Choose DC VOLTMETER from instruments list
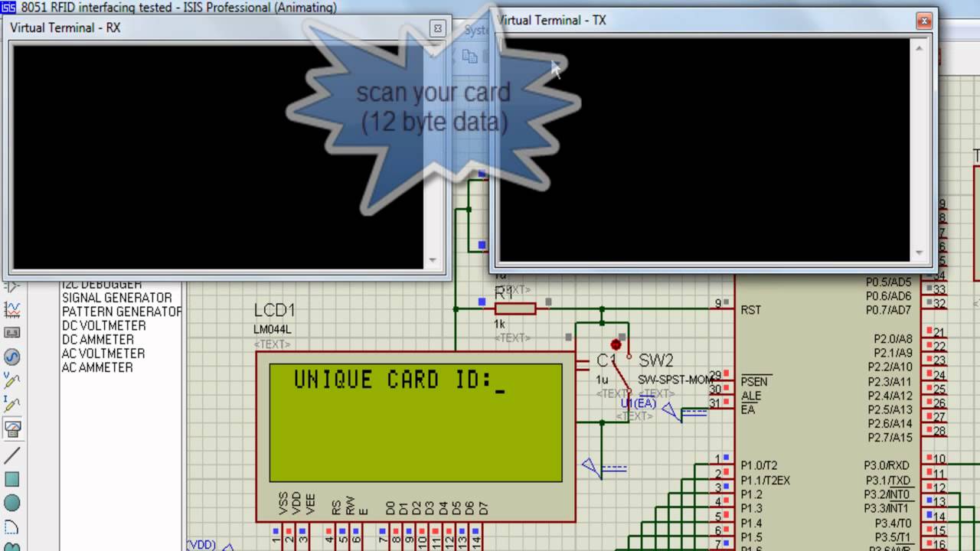The width and height of the screenshot is (980, 551). point(103,325)
